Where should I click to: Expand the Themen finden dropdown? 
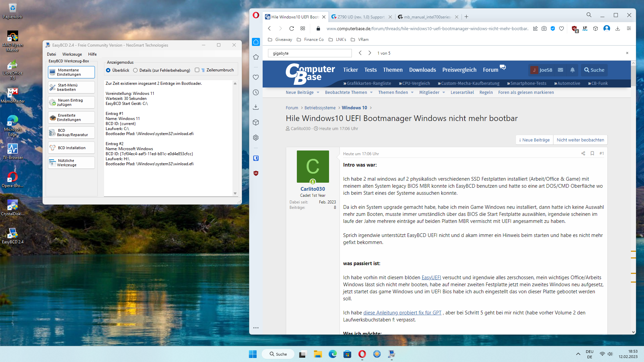pyautogui.click(x=412, y=93)
